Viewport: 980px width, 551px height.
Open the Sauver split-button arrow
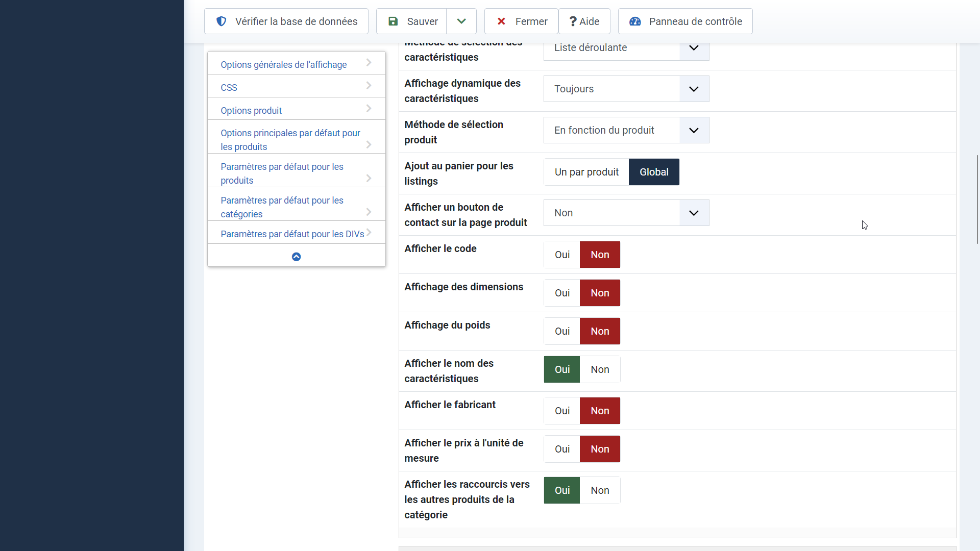click(461, 21)
